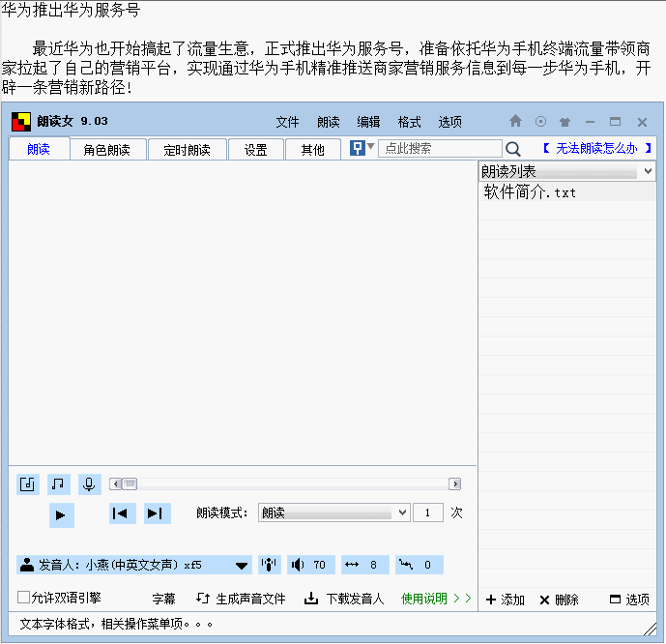
Task: Jump to previous item button
Action: pos(123,513)
